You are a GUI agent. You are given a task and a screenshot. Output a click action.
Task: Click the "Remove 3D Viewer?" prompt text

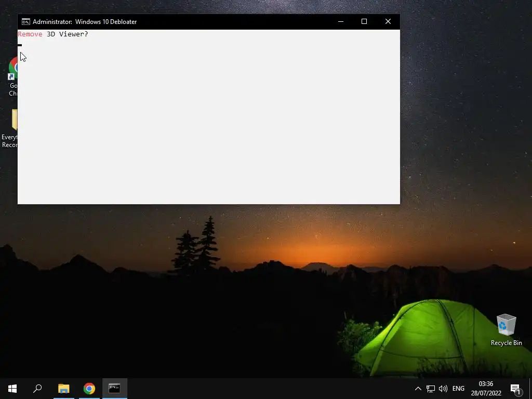53,34
